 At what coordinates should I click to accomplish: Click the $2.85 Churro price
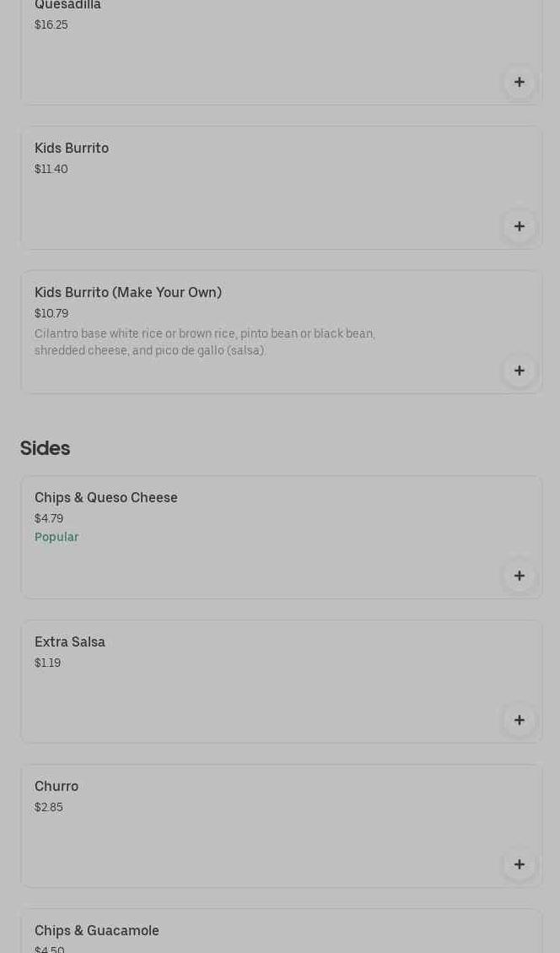[x=49, y=808]
